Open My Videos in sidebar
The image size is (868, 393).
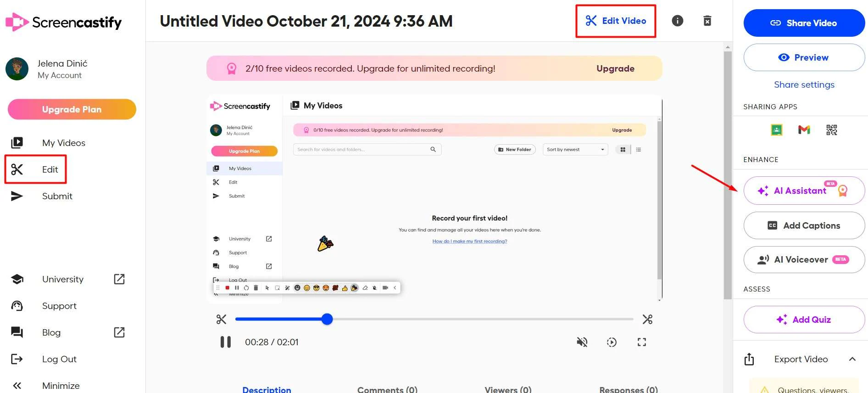(64, 143)
